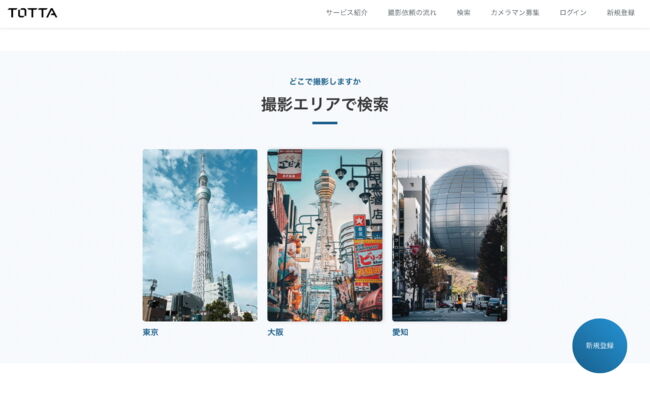
Task: Go to the 検索 page in navigation
Action: [463, 13]
